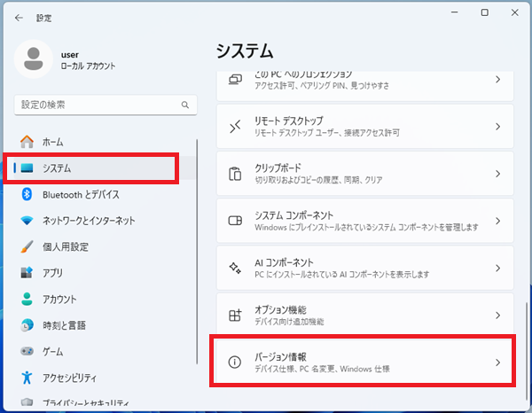Viewport: 532px width, 413px height.
Task: Expand projection to this PC chevron
Action: [x=497, y=80]
